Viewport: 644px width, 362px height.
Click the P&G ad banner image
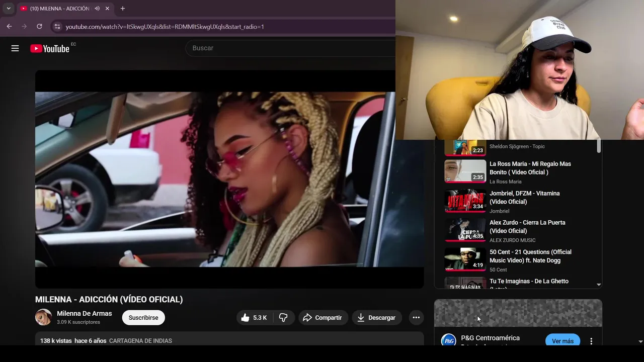click(x=518, y=313)
